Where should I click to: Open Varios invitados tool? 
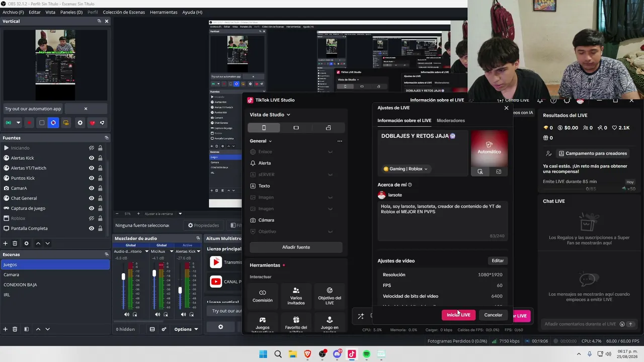click(x=296, y=296)
